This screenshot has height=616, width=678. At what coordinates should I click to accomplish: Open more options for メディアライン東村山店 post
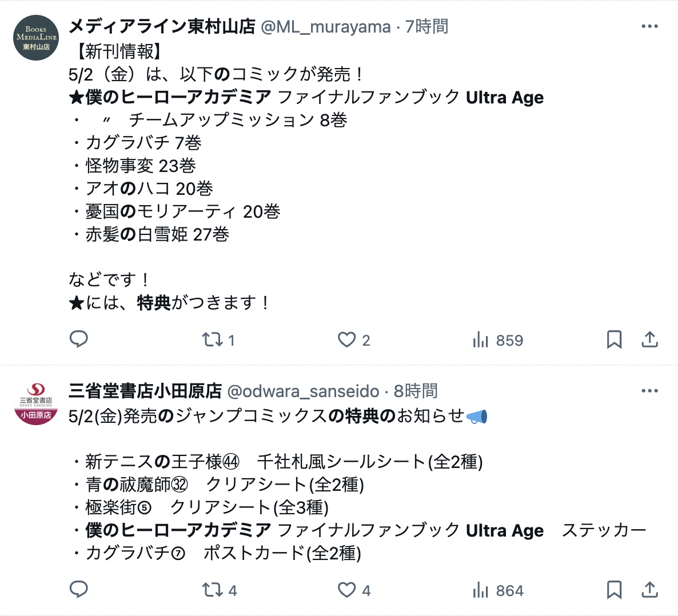[649, 26]
